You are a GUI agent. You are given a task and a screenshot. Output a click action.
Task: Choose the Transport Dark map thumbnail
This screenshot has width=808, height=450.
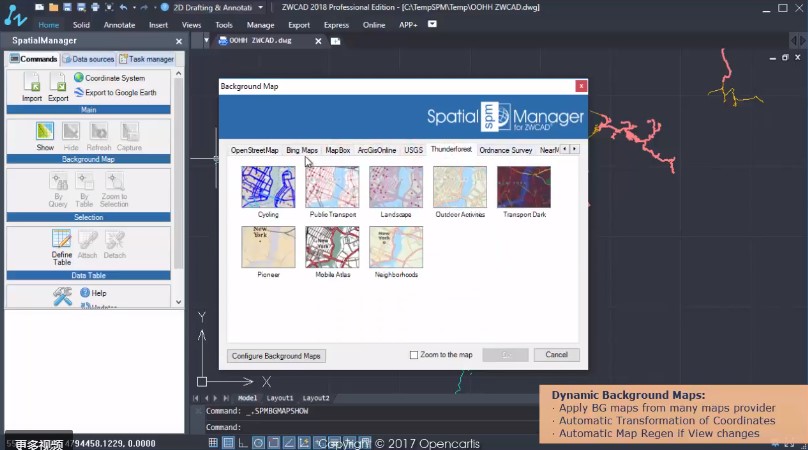[x=523, y=187]
